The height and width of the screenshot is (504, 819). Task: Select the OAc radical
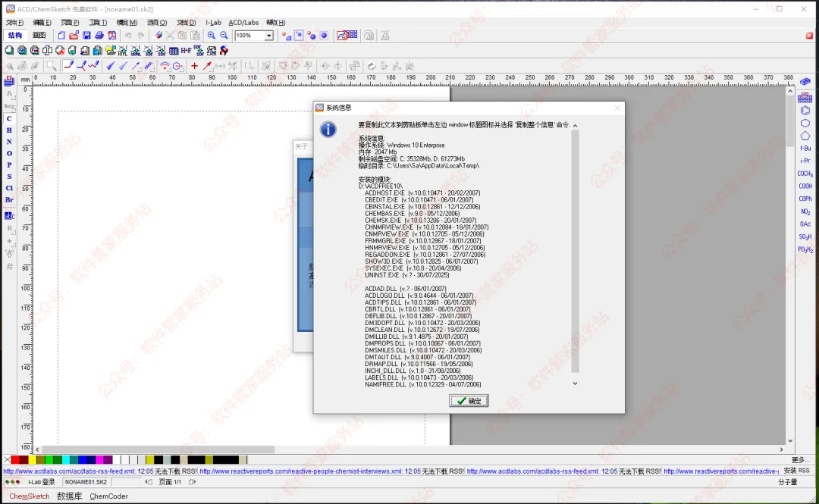click(805, 224)
